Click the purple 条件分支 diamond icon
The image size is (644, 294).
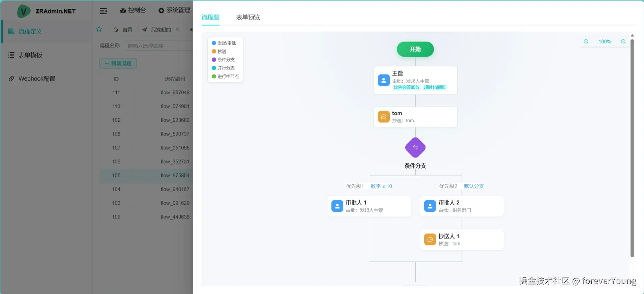pos(415,147)
